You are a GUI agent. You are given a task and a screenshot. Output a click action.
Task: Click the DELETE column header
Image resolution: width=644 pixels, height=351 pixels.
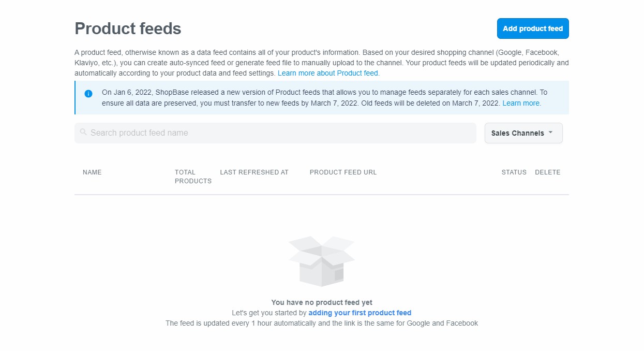coord(547,172)
